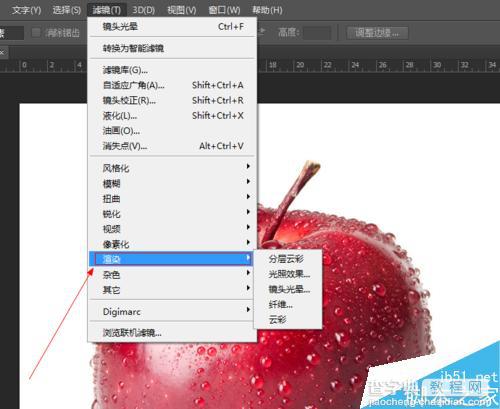Screen dimensions: 500x409
Task: Open 油画(O)... filter
Action: click(x=173, y=131)
